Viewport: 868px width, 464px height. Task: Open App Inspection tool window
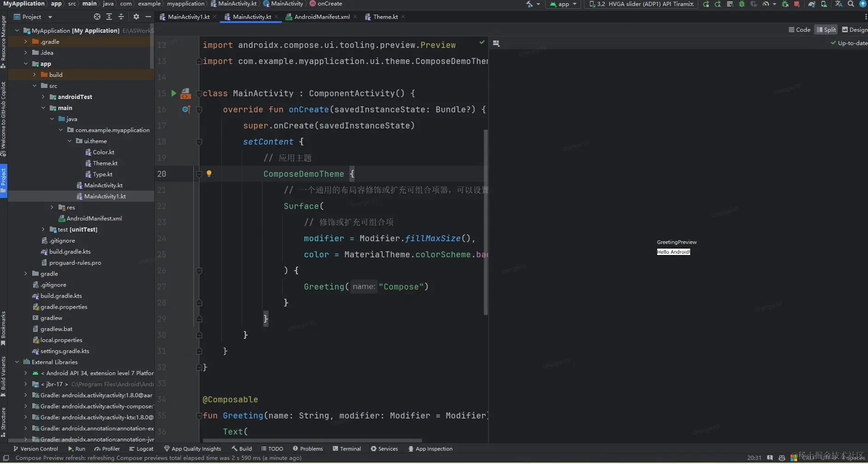point(431,449)
